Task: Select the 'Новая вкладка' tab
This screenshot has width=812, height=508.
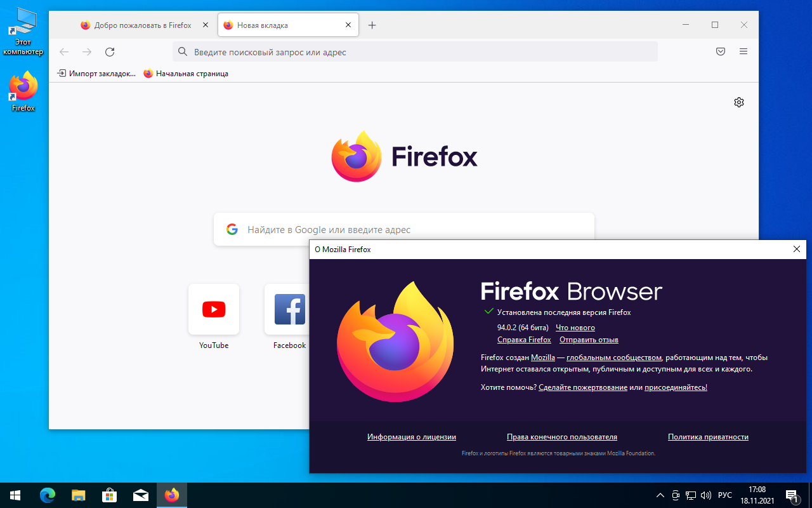Action: click(287, 25)
